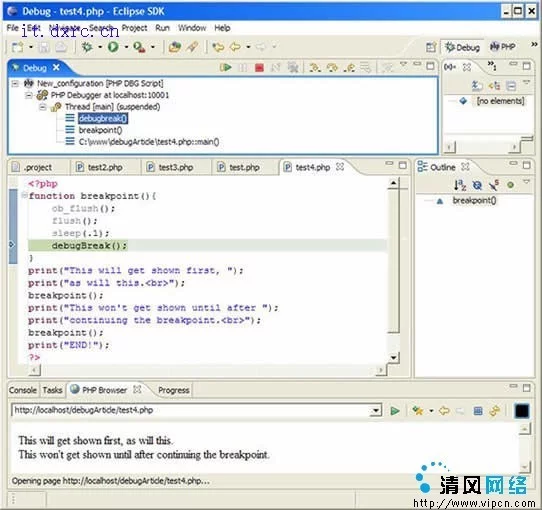Click the PHP Browser URL address field
Screen dimensions: 542x510
[x=191, y=410]
